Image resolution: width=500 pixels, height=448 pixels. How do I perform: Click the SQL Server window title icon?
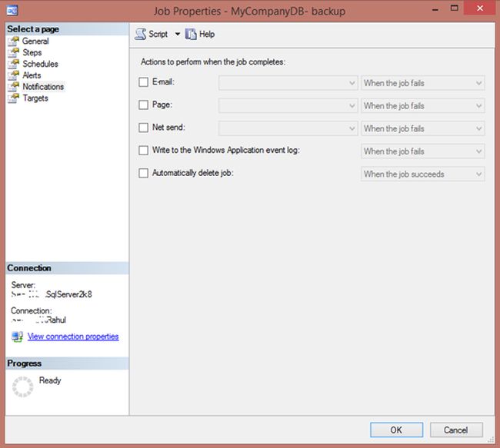pyautogui.click(x=12, y=11)
